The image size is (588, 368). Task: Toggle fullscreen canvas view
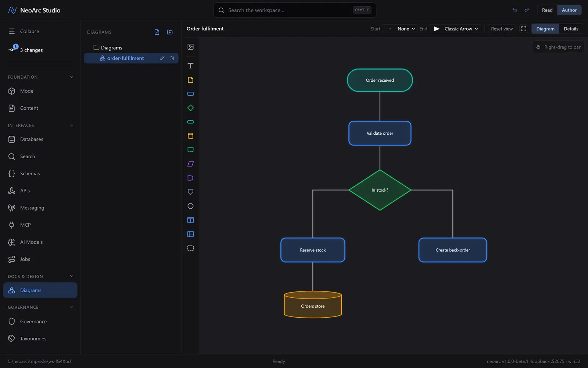pos(524,29)
